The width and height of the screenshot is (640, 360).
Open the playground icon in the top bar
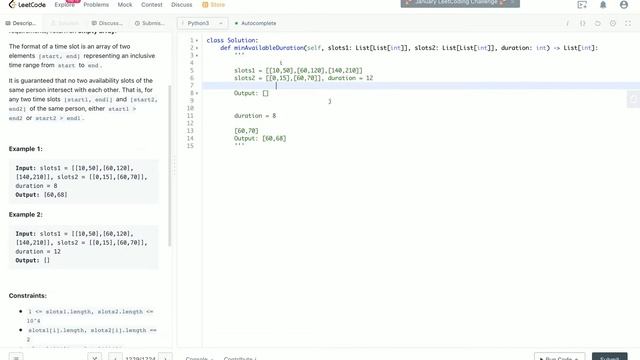(x=582, y=5)
